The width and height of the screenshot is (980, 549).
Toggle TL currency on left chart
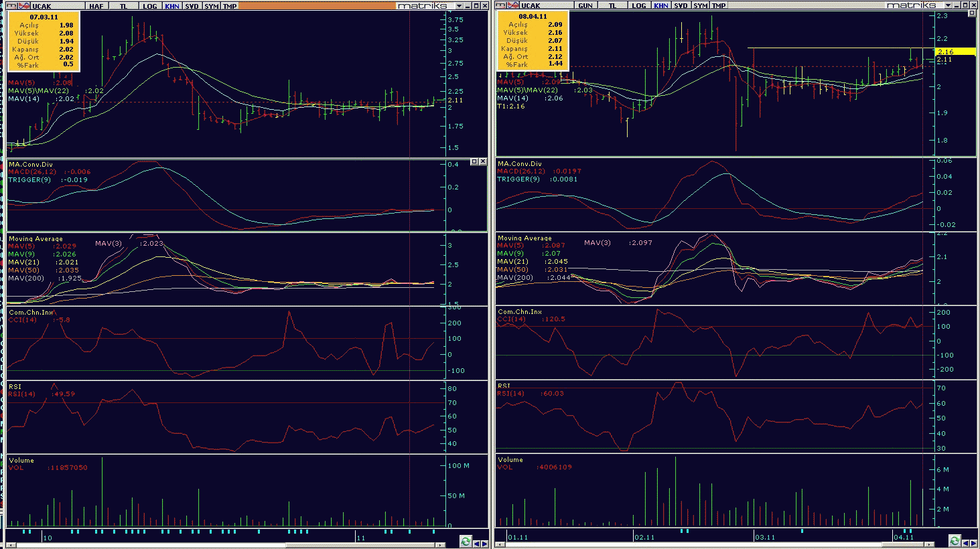tap(123, 6)
